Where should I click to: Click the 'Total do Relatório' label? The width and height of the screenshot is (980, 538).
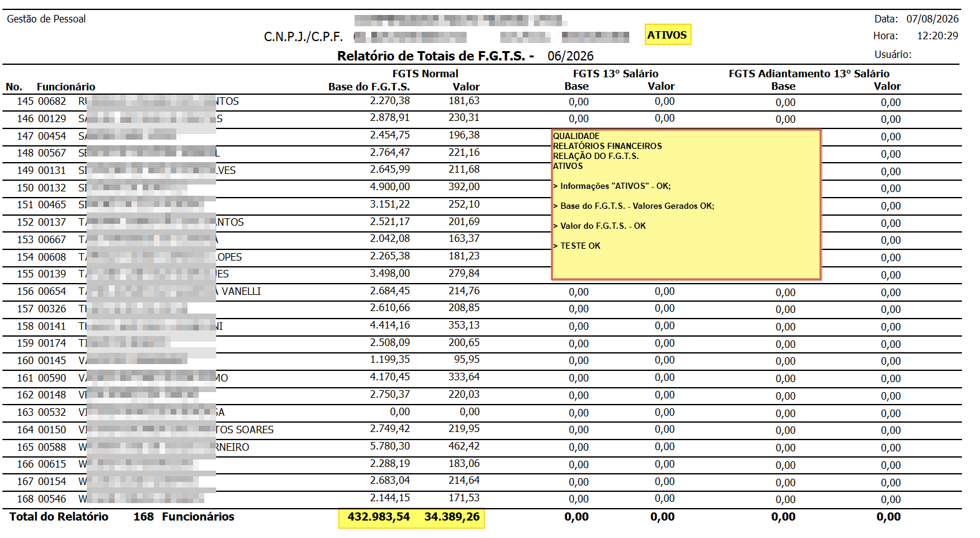[x=59, y=516]
